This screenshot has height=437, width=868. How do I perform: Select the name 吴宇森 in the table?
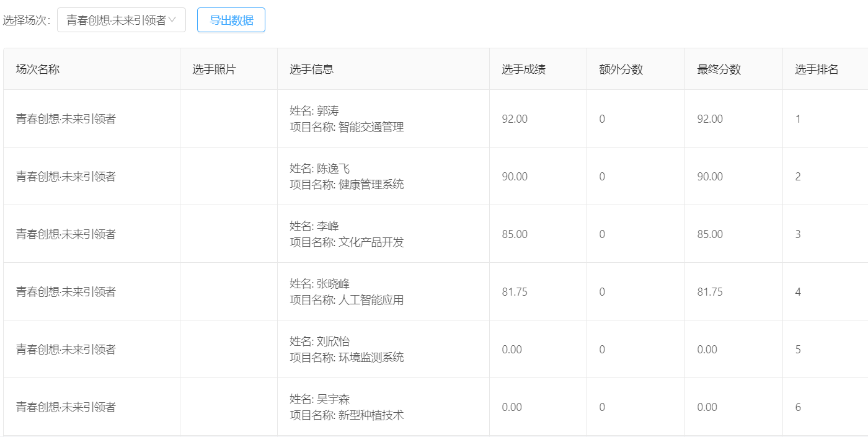334,399
